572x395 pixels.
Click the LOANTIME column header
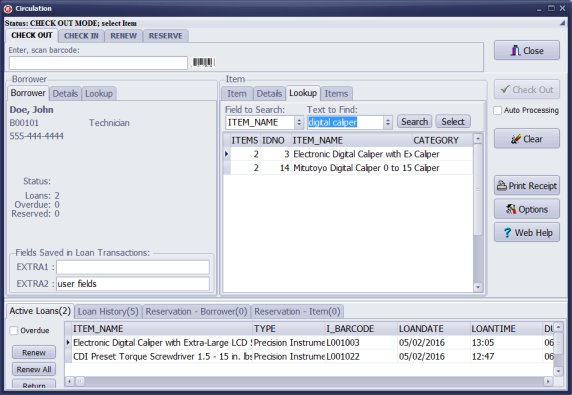pyautogui.click(x=506, y=329)
